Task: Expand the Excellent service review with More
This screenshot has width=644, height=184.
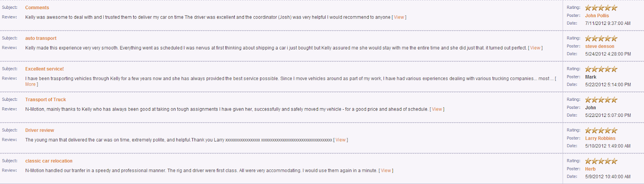Action: (x=31, y=84)
